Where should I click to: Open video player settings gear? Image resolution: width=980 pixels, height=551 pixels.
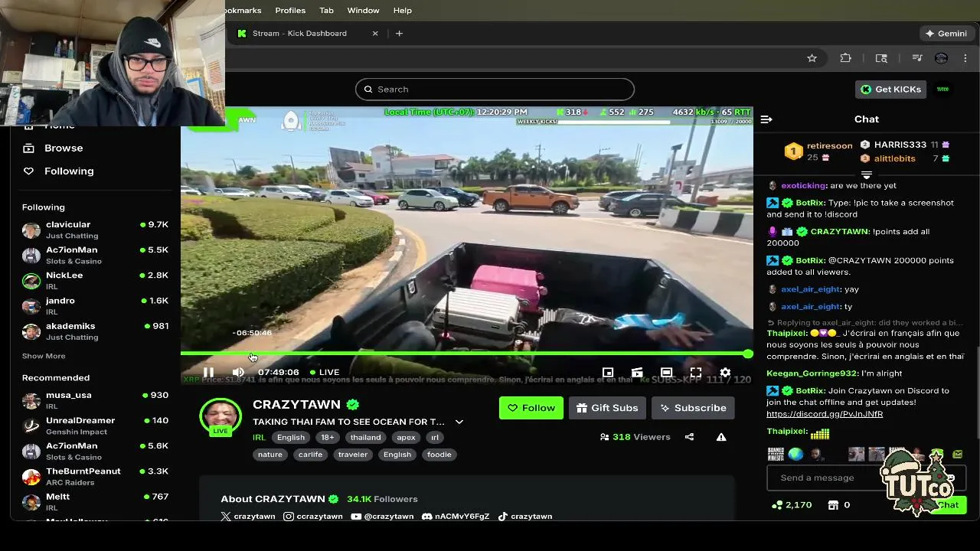725,373
